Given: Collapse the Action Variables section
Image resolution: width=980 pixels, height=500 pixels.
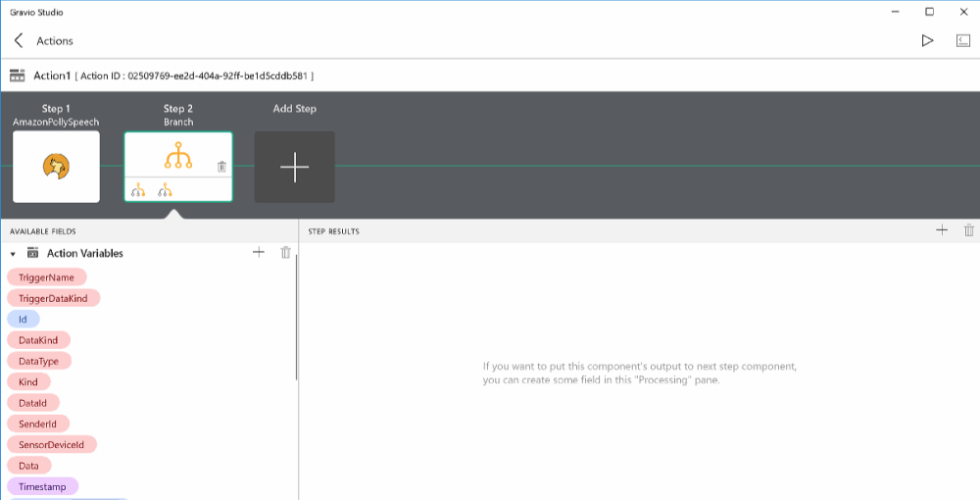Looking at the screenshot, I should coord(13,254).
